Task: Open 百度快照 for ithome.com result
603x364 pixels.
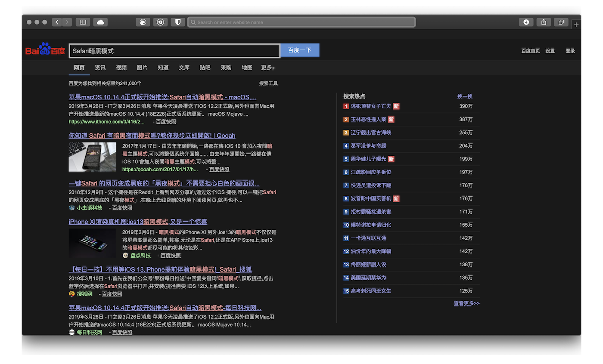Action: click(166, 122)
